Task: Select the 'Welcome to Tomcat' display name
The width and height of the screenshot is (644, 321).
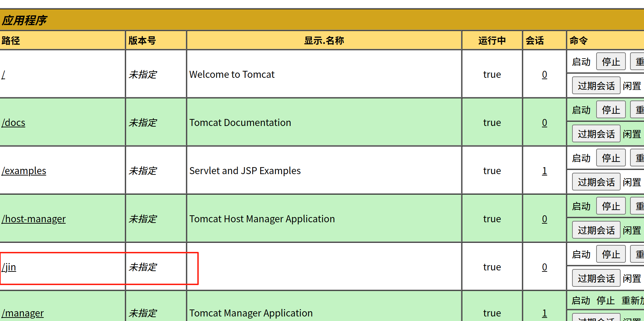Action: pos(232,75)
